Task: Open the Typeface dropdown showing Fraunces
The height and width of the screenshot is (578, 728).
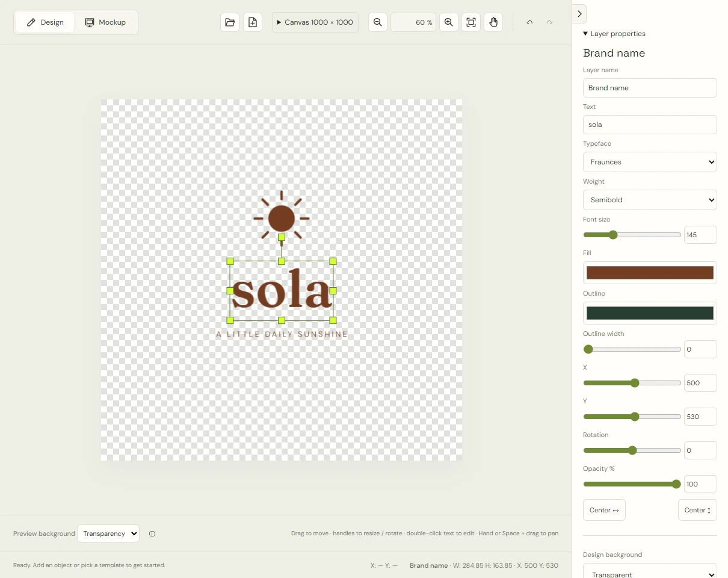Action: point(650,162)
